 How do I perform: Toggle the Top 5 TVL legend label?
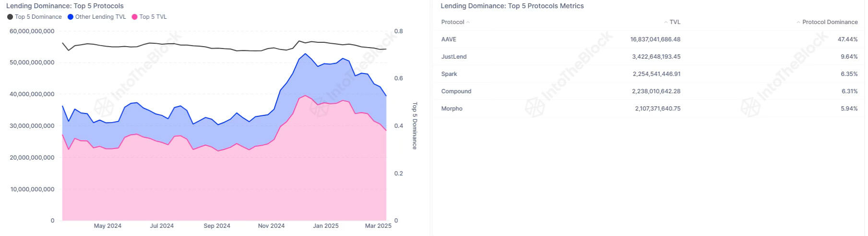(153, 17)
